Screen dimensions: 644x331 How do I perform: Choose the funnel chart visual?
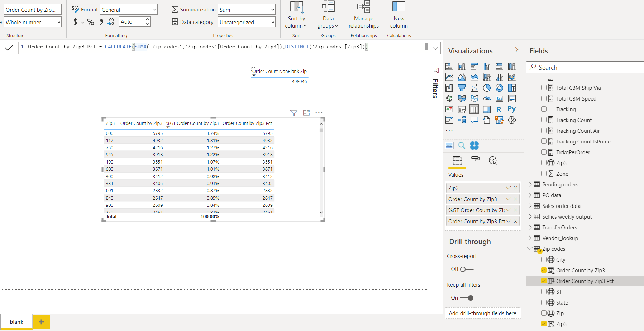click(x=462, y=88)
